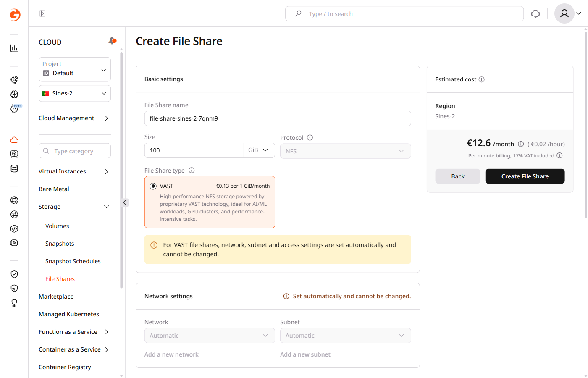588x378 pixels.
Task: Open the monitor sidebar icon below Cloud
Action: pyautogui.click(x=14, y=154)
